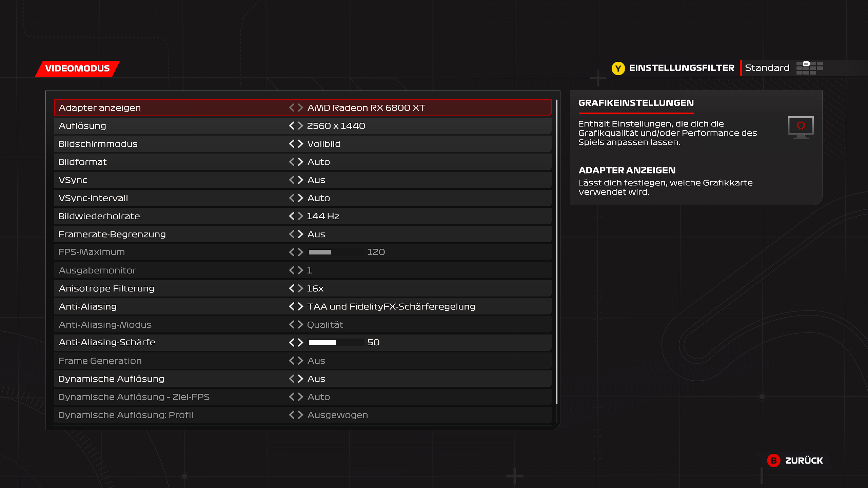This screenshot has height=488, width=868.
Task: Toggle VSync with its right arrow
Action: (x=300, y=180)
